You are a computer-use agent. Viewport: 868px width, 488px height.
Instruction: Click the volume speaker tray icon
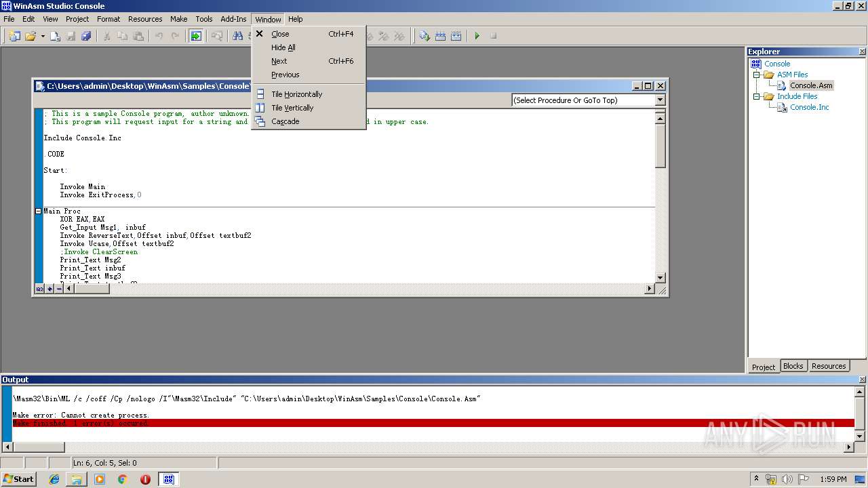pos(787,479)
